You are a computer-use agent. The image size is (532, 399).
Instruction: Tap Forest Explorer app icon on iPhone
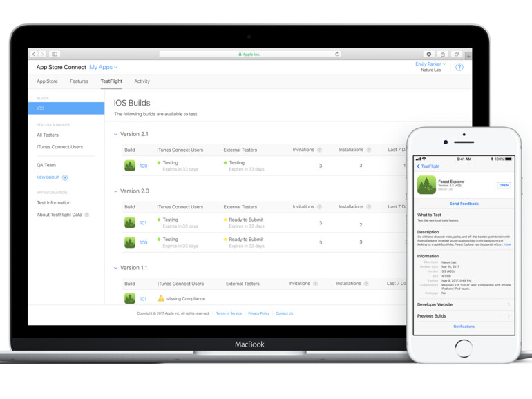(426, 185)
